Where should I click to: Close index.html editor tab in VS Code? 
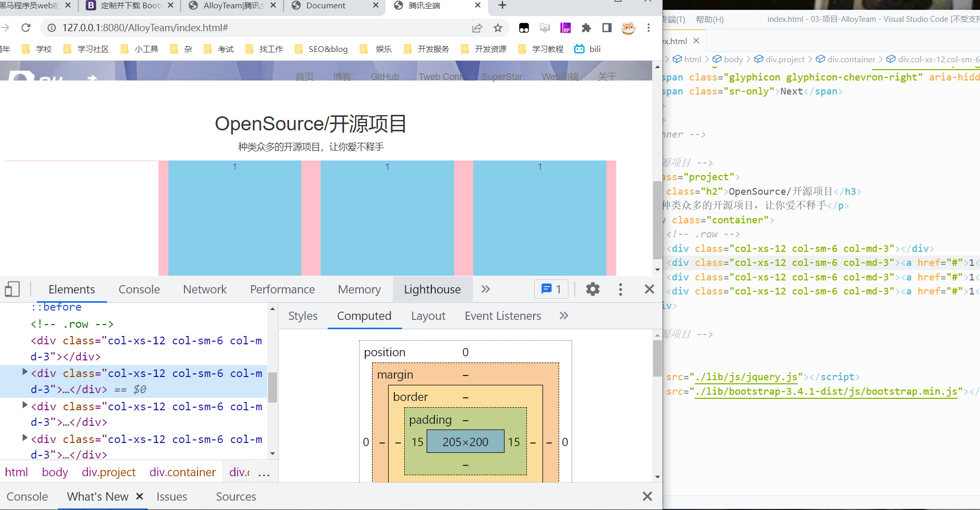pos(697,41)
